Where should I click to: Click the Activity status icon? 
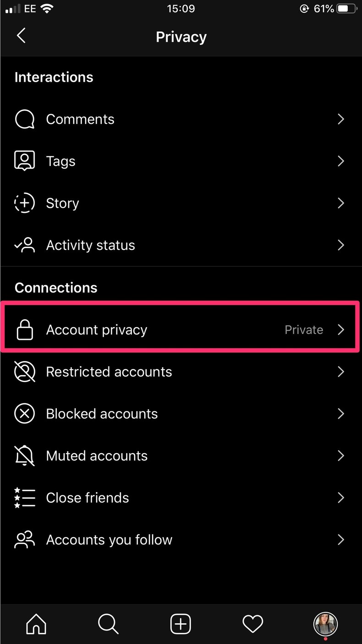point(25,245)
